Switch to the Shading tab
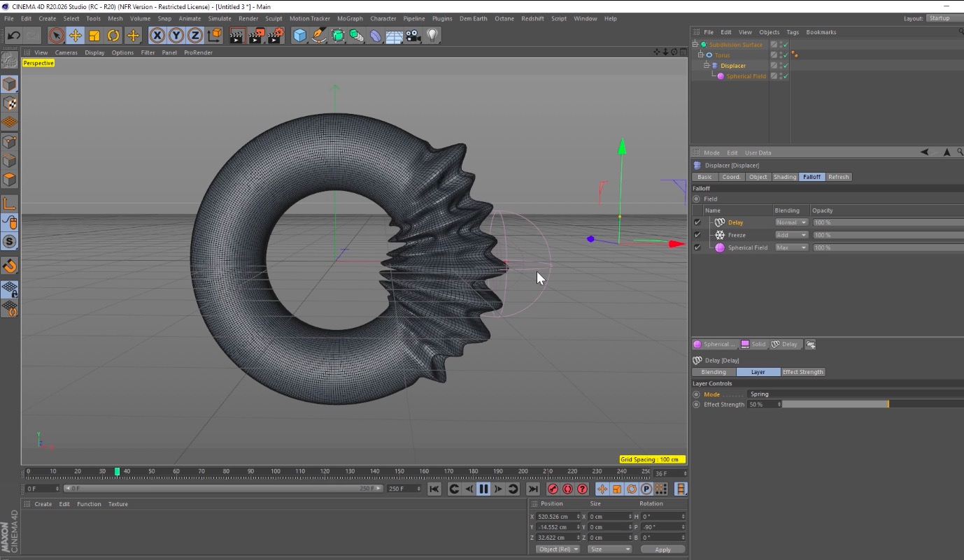The image size is (964, 560). [784, 177]
